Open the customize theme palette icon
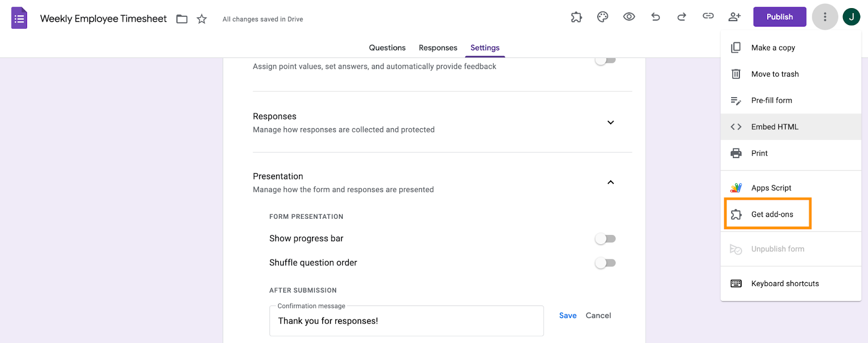Screen dimensions: 868x343 603,17
